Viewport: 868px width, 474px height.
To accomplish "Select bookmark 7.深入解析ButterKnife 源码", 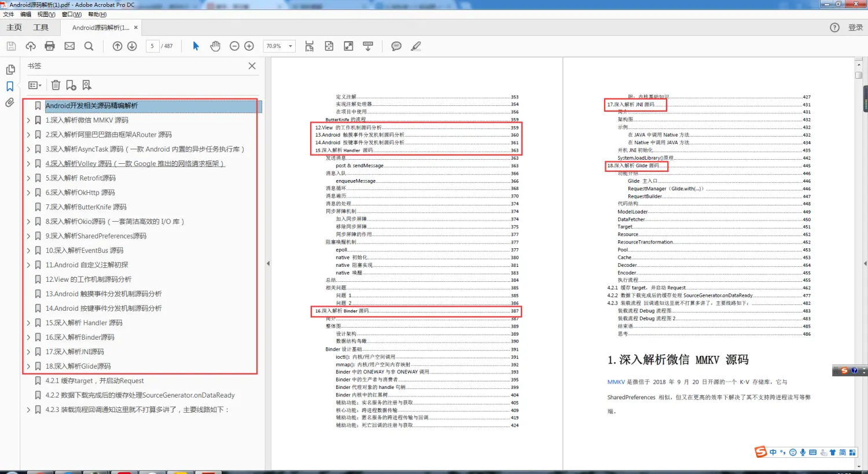I will (86, 207).
